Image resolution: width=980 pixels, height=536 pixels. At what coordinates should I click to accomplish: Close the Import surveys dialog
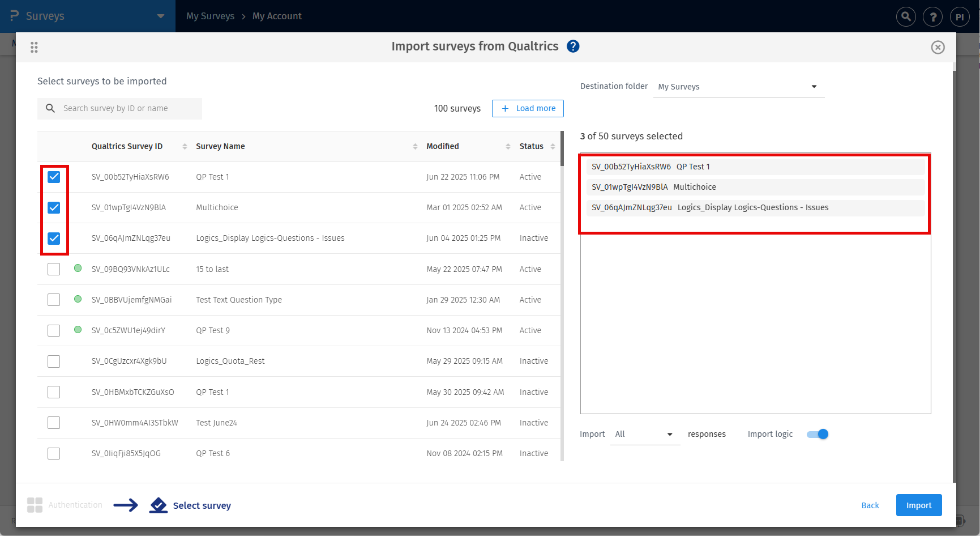pyautogui.click(x=938, y=48)
